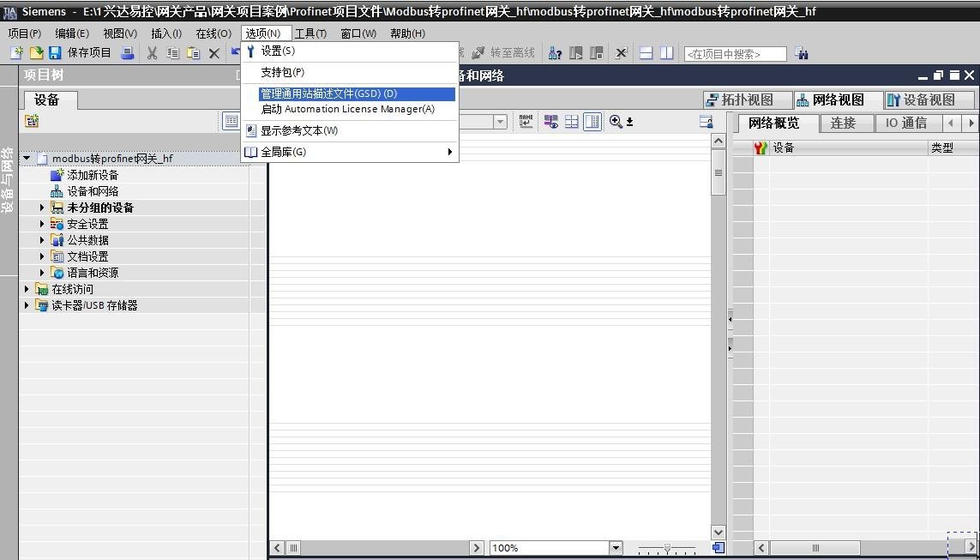
Task: Click the Cut scissors icon
Action: pos(152,54)
